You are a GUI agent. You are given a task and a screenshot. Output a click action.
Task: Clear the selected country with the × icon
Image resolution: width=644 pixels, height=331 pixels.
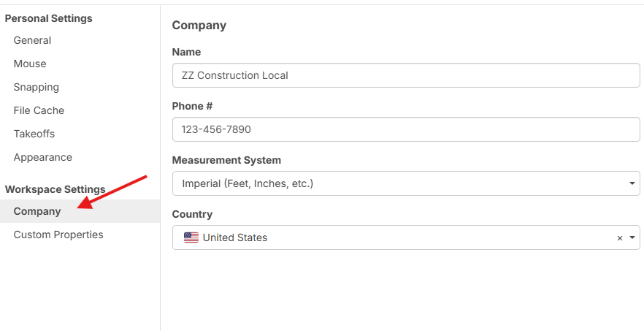pos(620,238)
